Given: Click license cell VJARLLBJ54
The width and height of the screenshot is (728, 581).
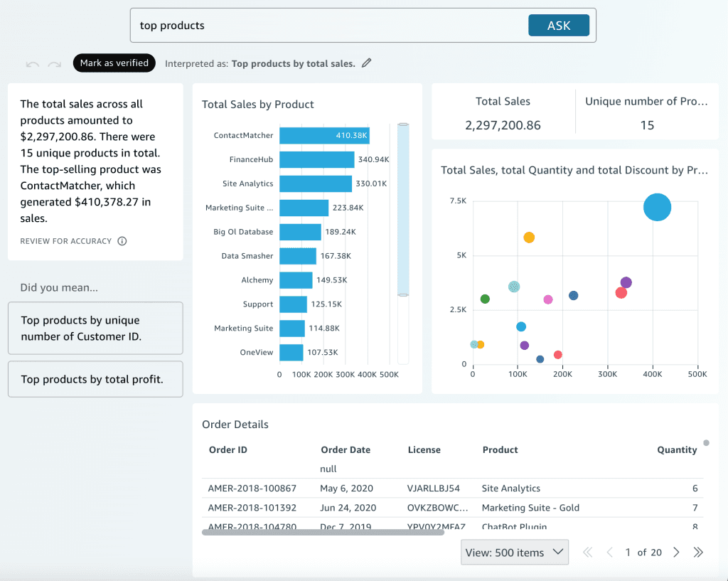Looking at the screenshot, I should 433,488.
